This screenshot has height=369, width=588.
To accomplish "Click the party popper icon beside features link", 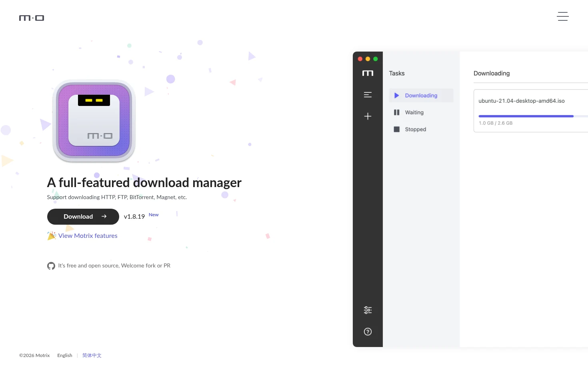I will pyautogui.click(x=52, y=236).
